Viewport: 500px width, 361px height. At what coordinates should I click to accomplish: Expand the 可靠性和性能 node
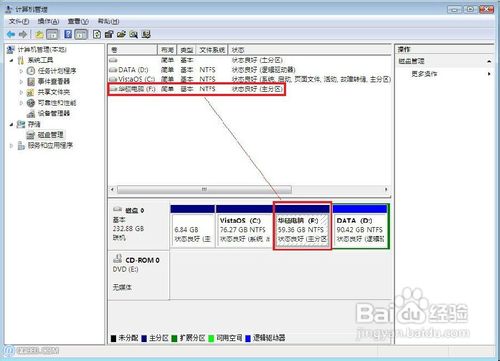21,103
